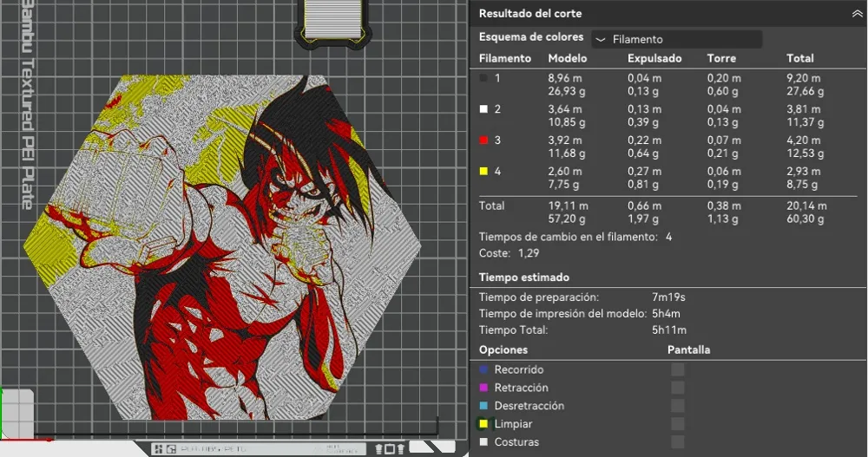Click the "0,81 g" expulsado value
This screenshot has width=868, height=457.
(643, 184)
